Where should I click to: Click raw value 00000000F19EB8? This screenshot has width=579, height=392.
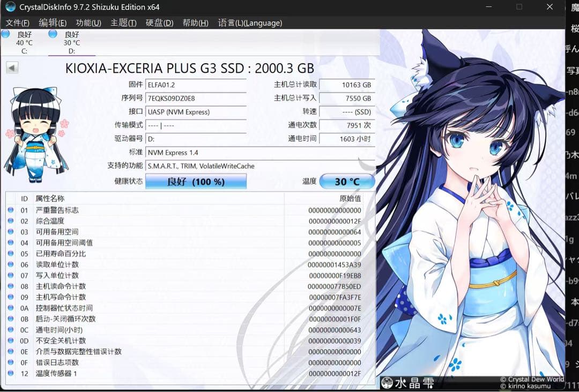(x=335, y=275)
